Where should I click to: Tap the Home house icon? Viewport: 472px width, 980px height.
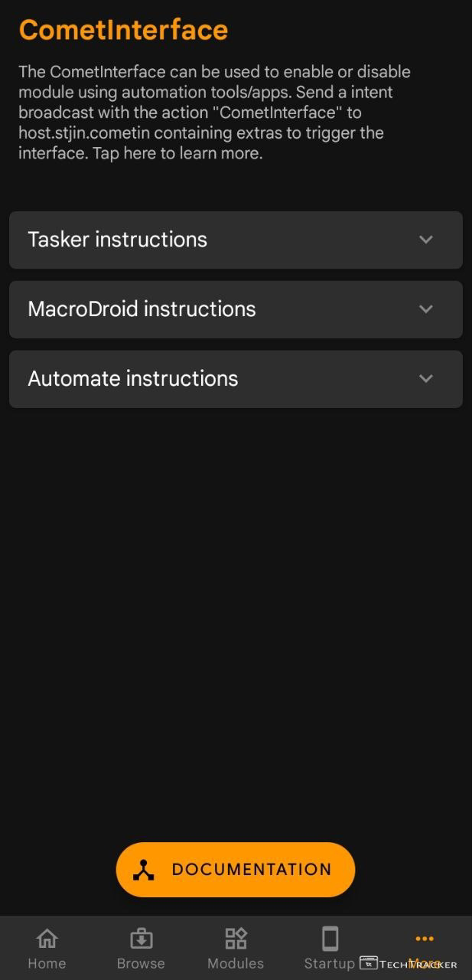(x=47, y=938)
